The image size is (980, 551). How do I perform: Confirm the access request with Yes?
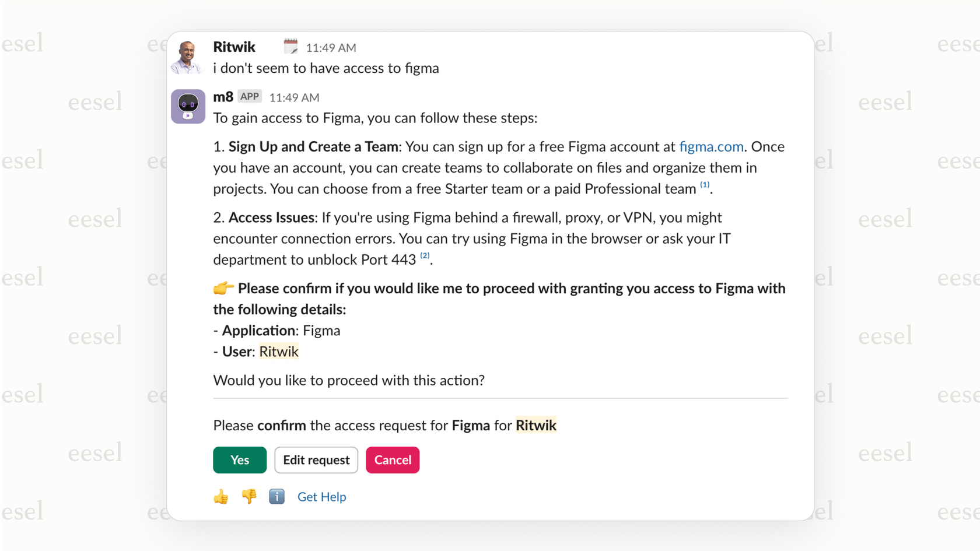(x=239, y=460)
